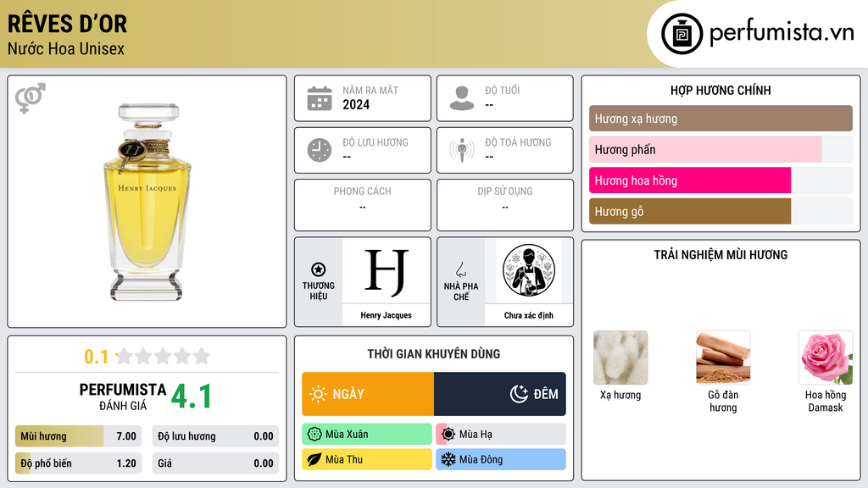Viewport: 868px width, 488px height.
Task: Click the Hương xạ hương accord bar
Action: click(721, 119)
